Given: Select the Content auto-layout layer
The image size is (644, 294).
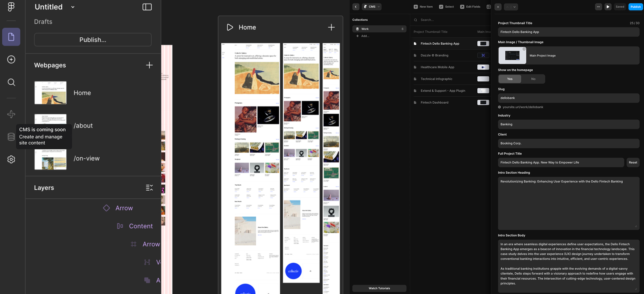Looking at the screenshot, I should pos(135,226).
